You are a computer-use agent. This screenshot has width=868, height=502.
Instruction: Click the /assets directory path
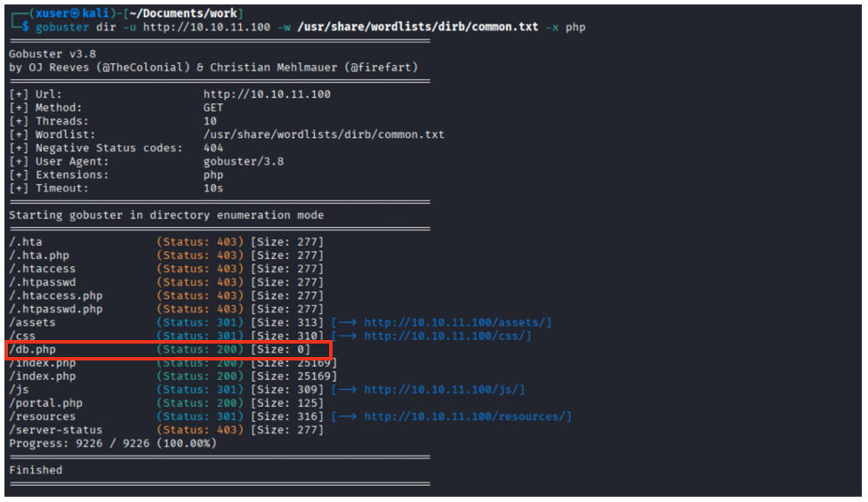pyautogui.click(x=32, y=322)
